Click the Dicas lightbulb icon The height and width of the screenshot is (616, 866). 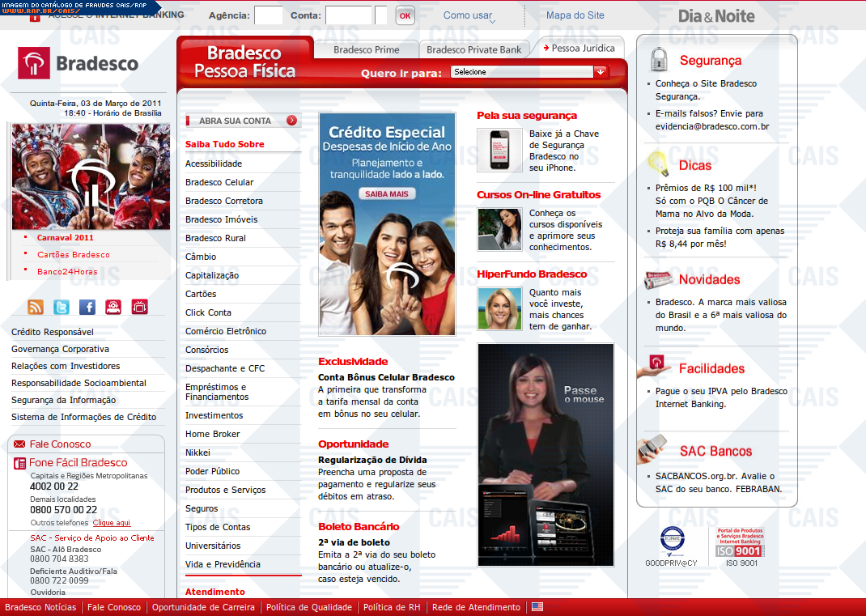[x=659, y=164]
